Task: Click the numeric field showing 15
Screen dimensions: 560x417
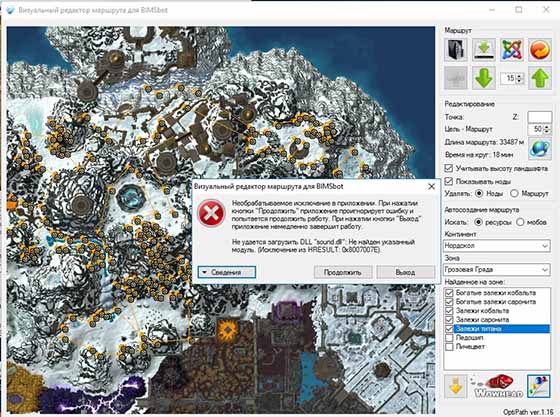Action: 509,78
